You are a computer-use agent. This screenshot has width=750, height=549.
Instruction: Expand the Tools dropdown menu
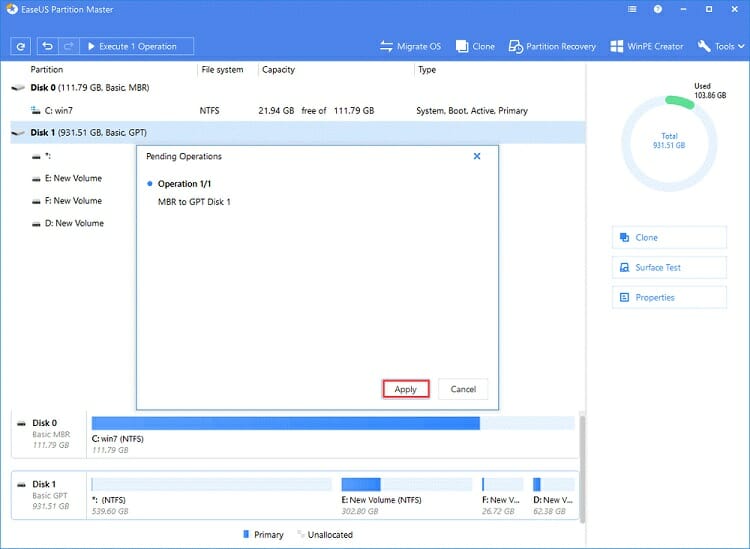point(718,46)
